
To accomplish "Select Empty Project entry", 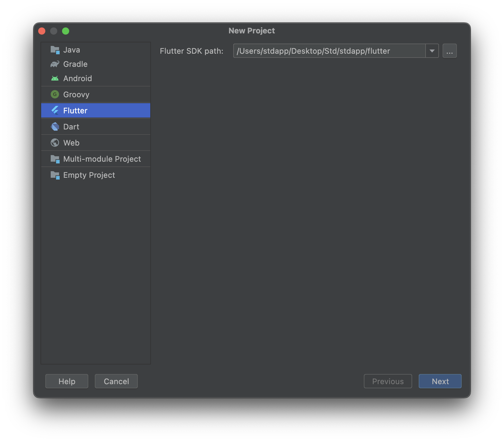I will [x=96, y=175].
